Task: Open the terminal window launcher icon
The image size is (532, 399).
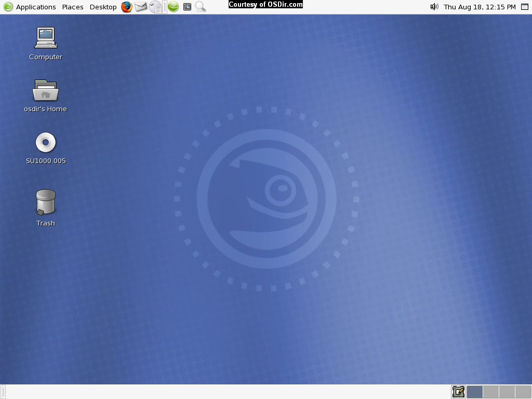Action: 187,7
